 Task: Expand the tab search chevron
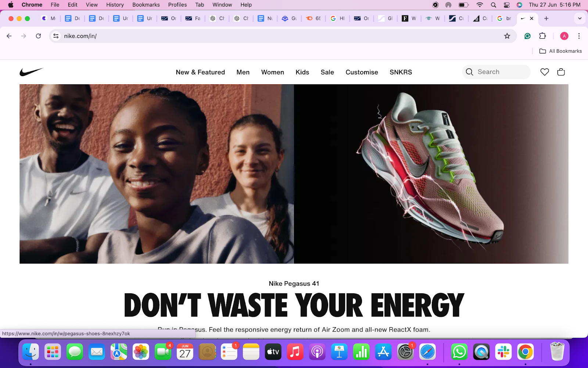[x=580, y=18]
